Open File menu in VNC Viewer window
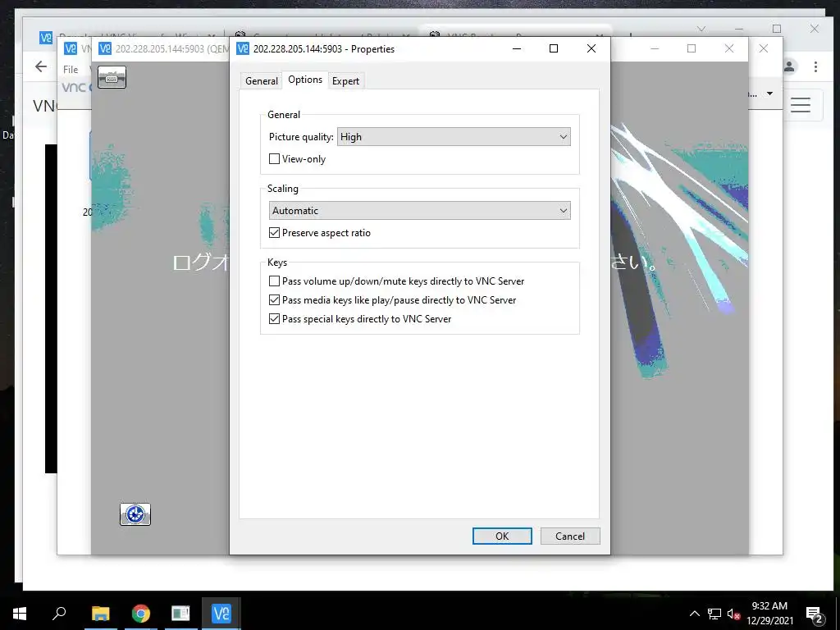The image size is (840, 630). point(71,70)
